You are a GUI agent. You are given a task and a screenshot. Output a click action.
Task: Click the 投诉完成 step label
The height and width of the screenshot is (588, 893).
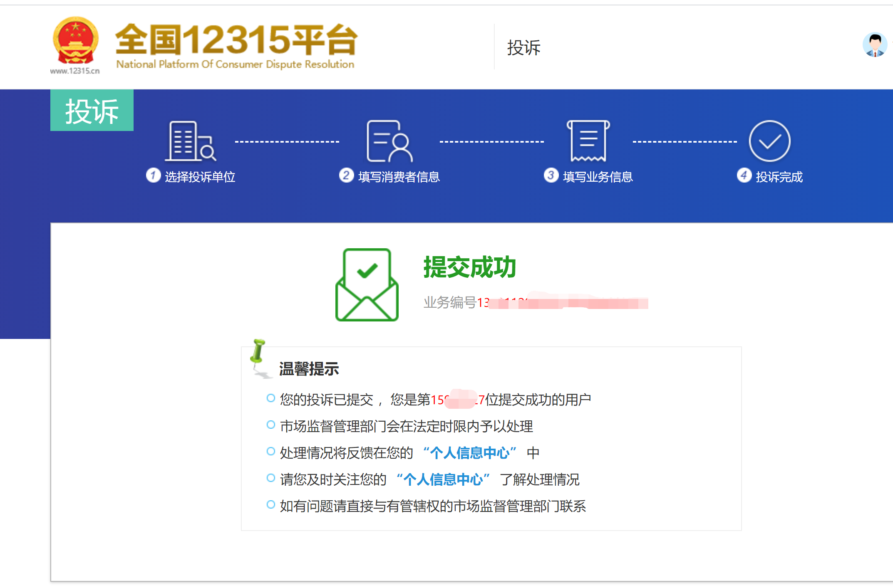tap(779, 177)
